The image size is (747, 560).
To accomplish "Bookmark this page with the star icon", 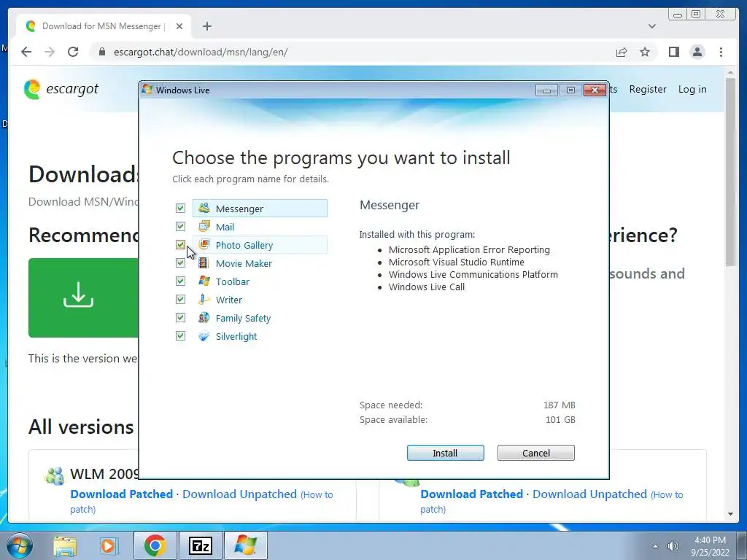I will pyautogui.click(x=645, y=52).
